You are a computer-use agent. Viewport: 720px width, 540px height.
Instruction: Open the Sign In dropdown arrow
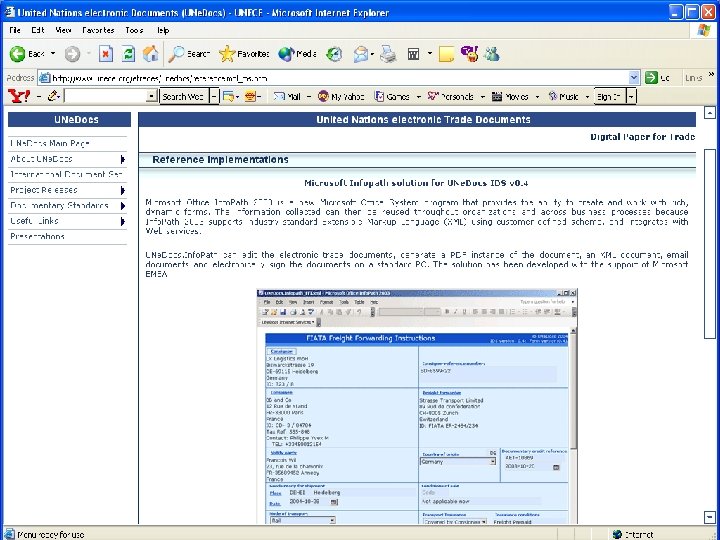pos(631,96)
